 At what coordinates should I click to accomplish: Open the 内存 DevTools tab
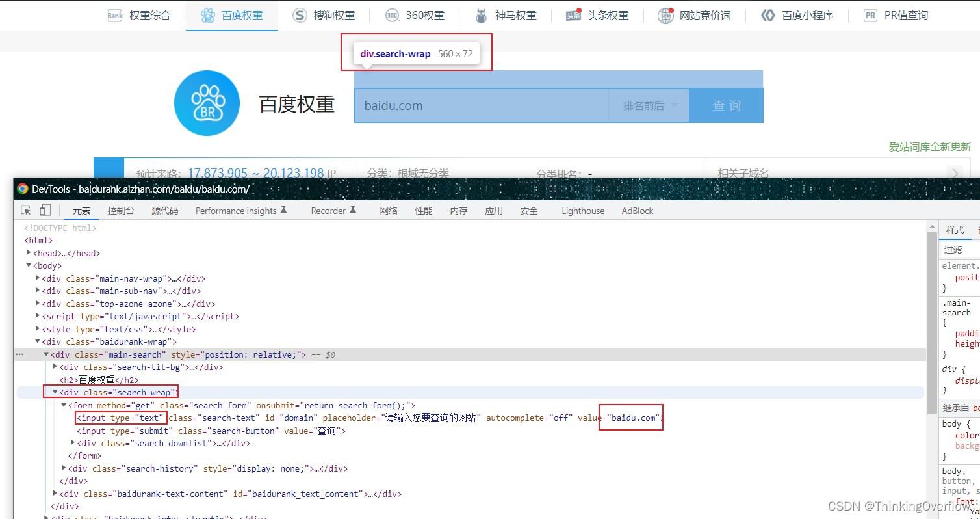coord(459,211)
